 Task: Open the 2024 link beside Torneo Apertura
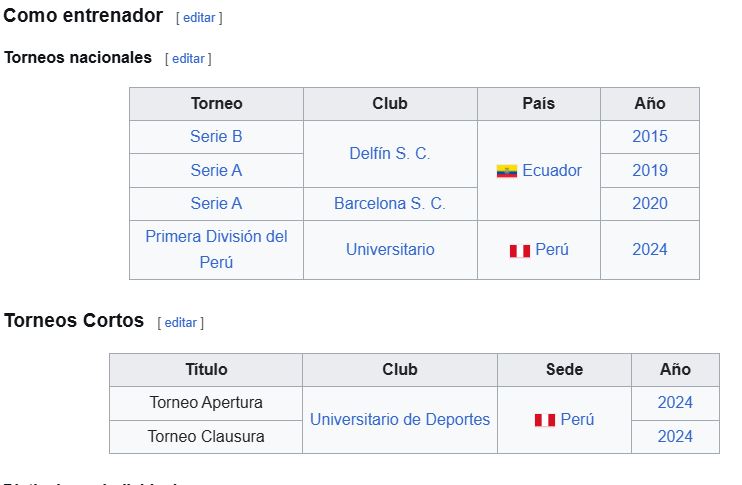(675, 403)
